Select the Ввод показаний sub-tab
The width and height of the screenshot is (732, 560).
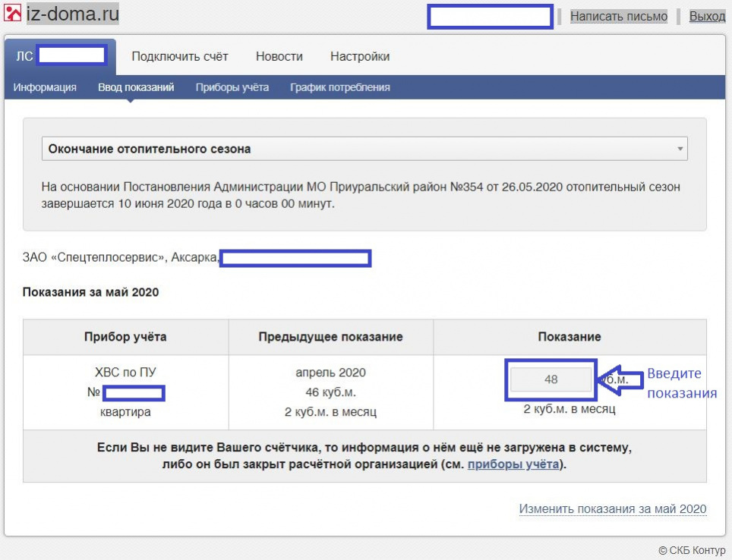tap(136, 87)
